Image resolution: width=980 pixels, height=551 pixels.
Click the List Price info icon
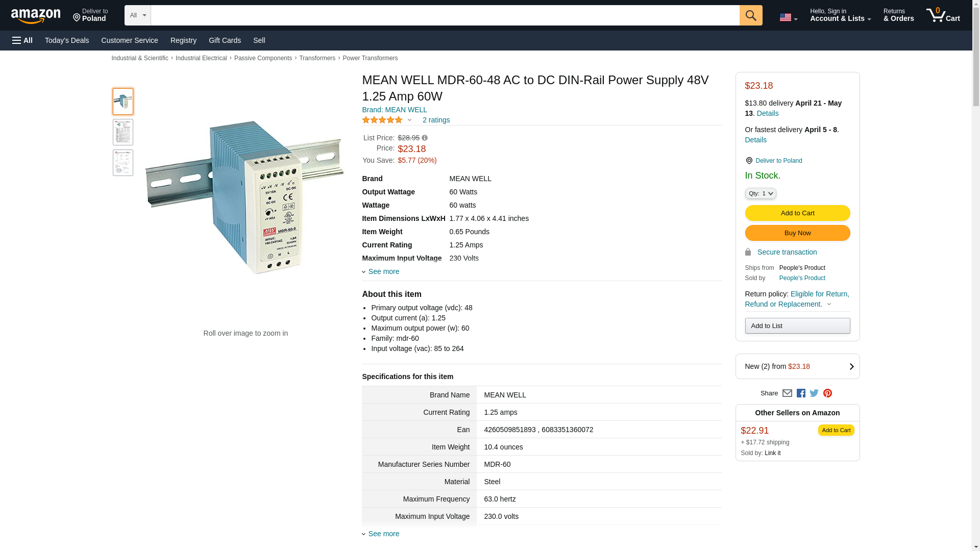tap(425, 138)
